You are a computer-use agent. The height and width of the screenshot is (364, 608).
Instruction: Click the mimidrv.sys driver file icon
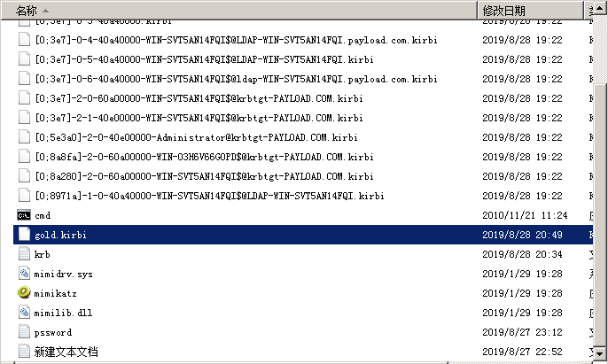[x=24, y=274]
